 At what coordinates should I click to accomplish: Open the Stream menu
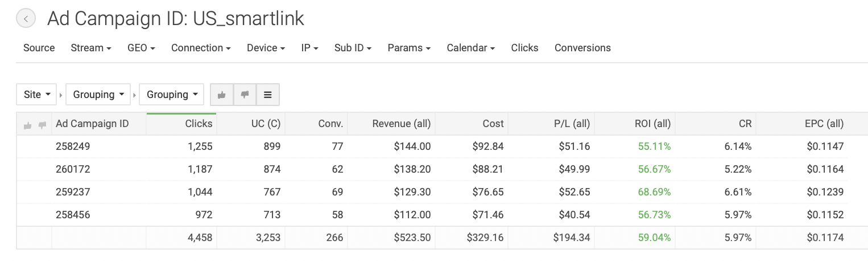tap(91, 48)
